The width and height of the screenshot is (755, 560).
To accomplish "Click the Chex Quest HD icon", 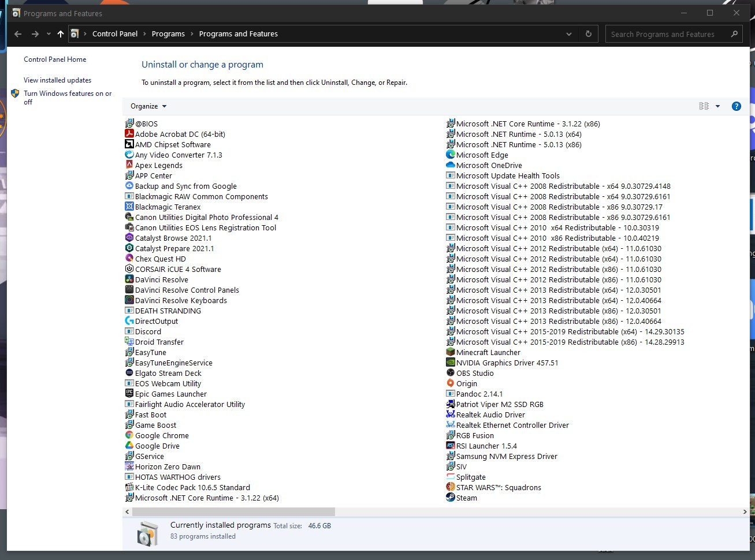I will [x=129, y=259].
